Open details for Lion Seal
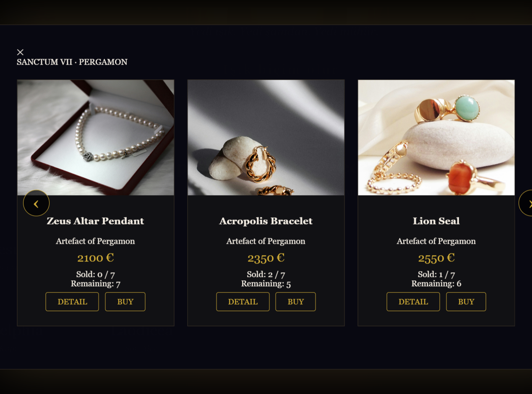The height and width of the screenshot is (394, 532). tap(413, 302)
